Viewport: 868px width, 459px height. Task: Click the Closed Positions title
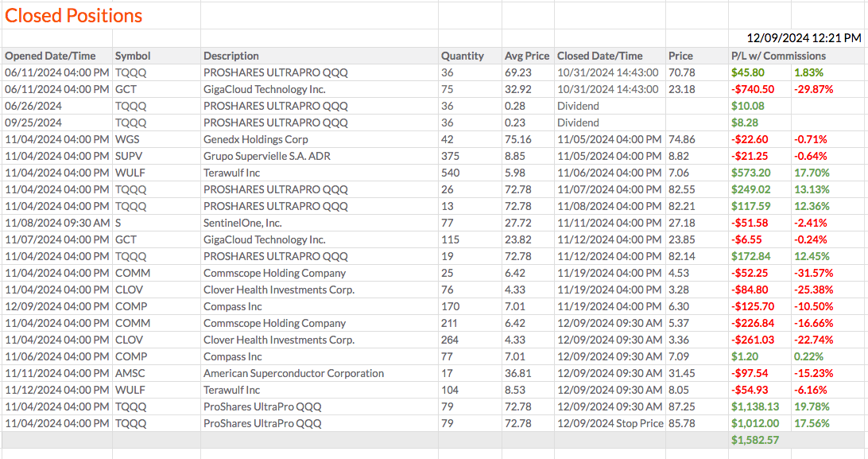(x=74, y=15)
